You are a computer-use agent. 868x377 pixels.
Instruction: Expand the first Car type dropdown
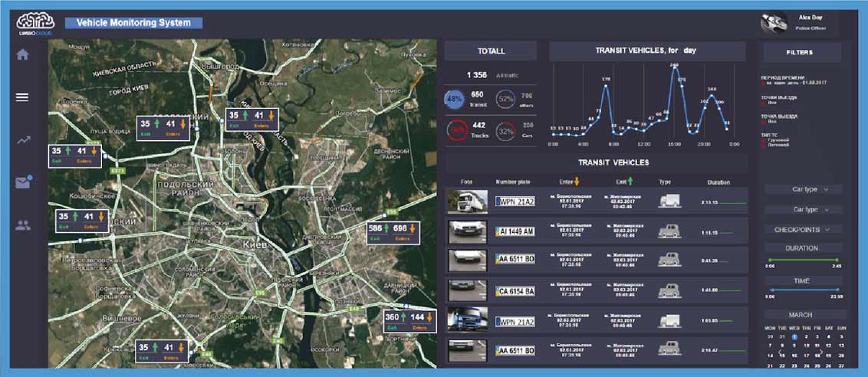click(803, 189)
